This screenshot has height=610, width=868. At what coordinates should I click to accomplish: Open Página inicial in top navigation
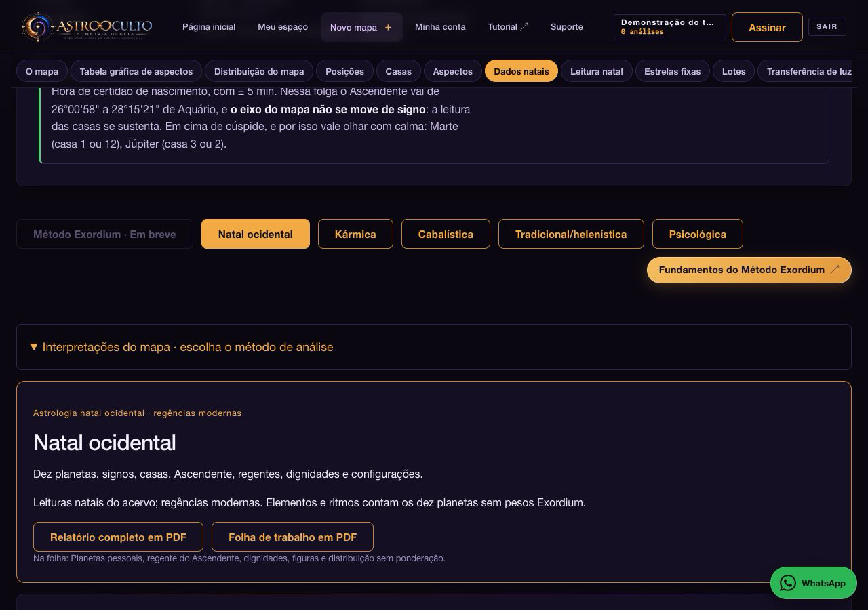click(x=209, y=27)
